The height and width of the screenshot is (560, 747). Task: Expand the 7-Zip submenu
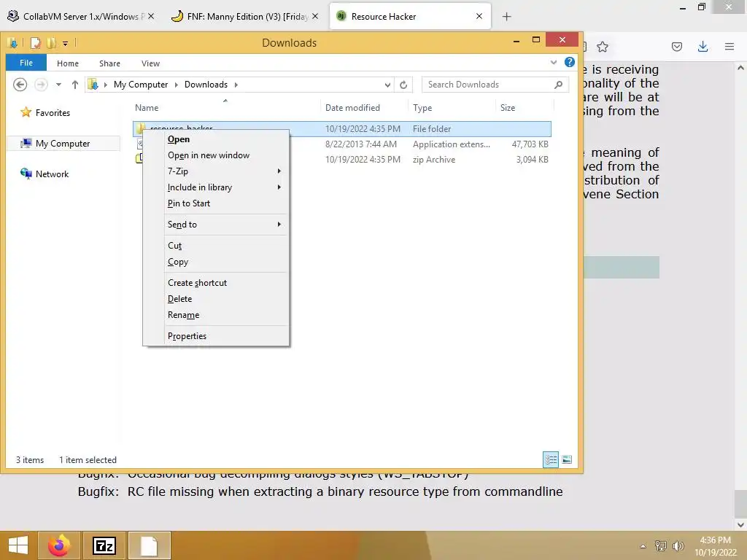pos(216,171)
